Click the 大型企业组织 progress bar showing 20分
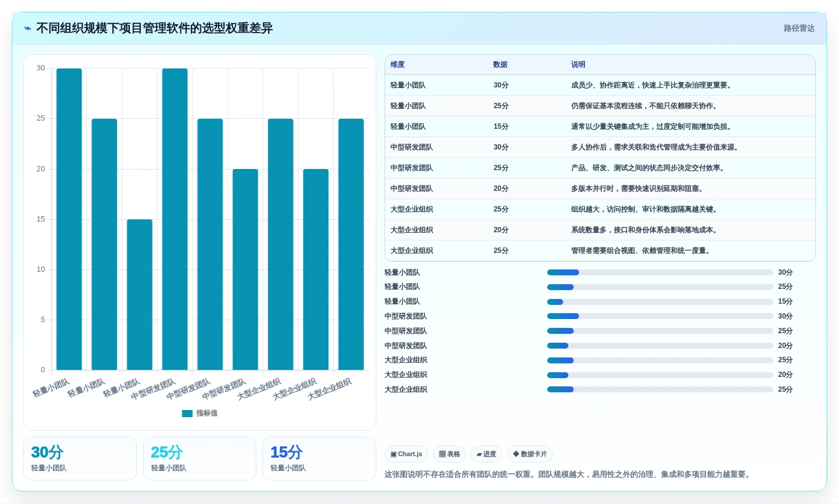The width and height of the screenshot is (839, 504). point(660,375)
